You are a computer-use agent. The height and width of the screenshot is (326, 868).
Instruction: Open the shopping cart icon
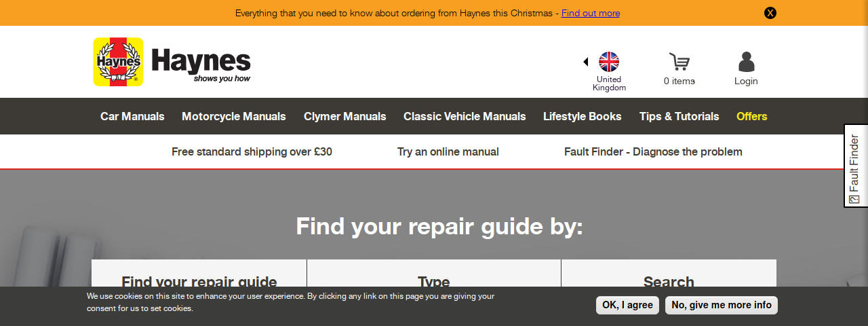[679, 62]
